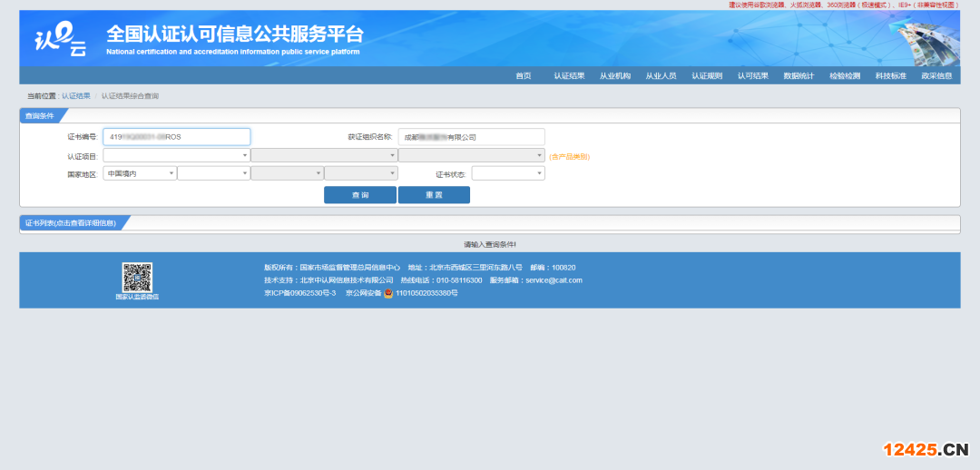980x470 pixels.
Task: Open the province dropdown next to 中国境内
Action: pos(214,173)
